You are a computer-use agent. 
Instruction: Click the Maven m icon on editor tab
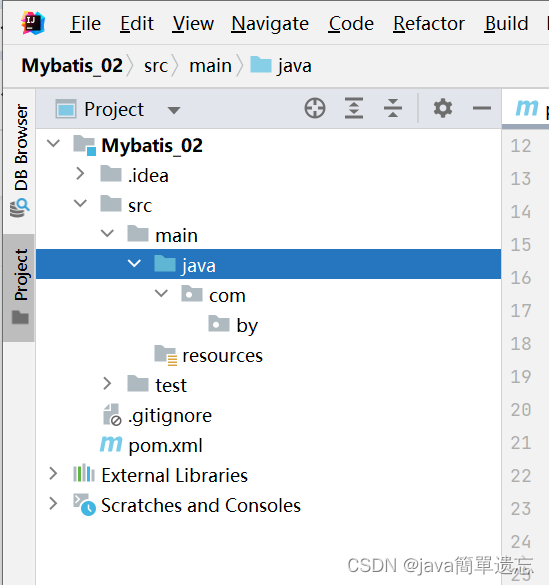(x=527, y=107)
